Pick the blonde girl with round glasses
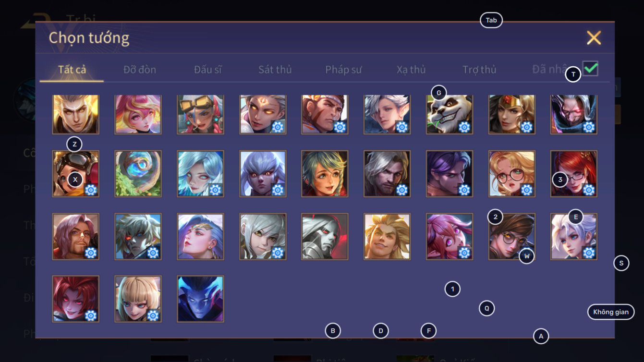 [x=511, y=173]
